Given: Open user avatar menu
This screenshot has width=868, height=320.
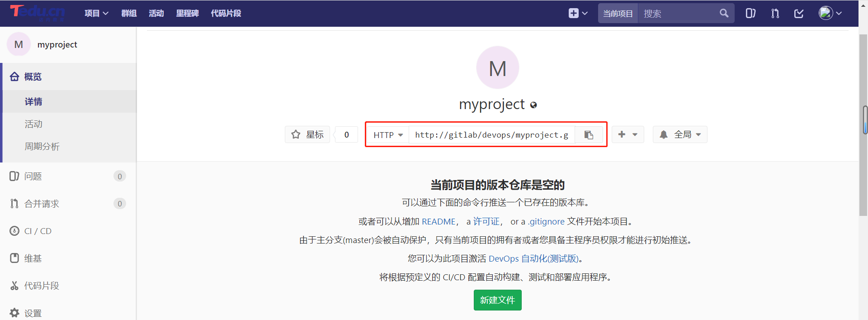Looking at the screenshot, I should tap(830, 13).
